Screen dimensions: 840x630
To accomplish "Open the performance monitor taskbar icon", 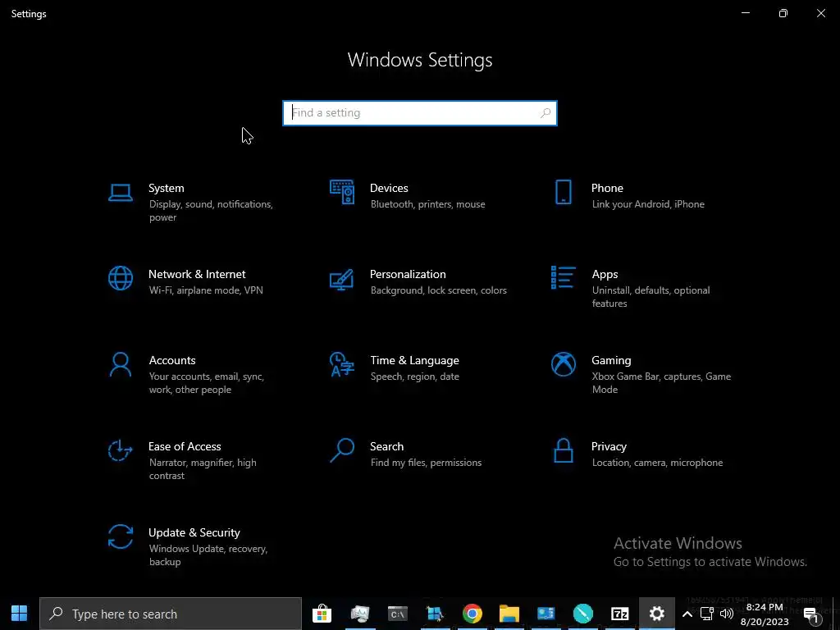I will point(360,614).
